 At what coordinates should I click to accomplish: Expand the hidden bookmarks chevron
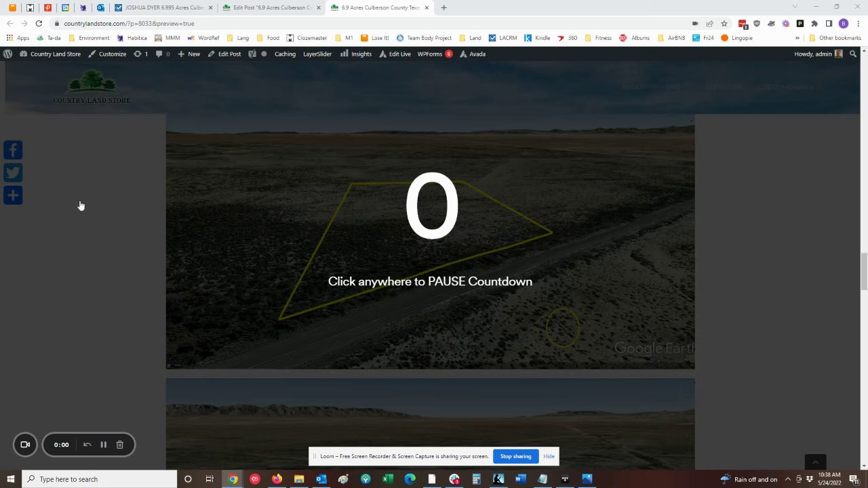click(x=797, y=38)
